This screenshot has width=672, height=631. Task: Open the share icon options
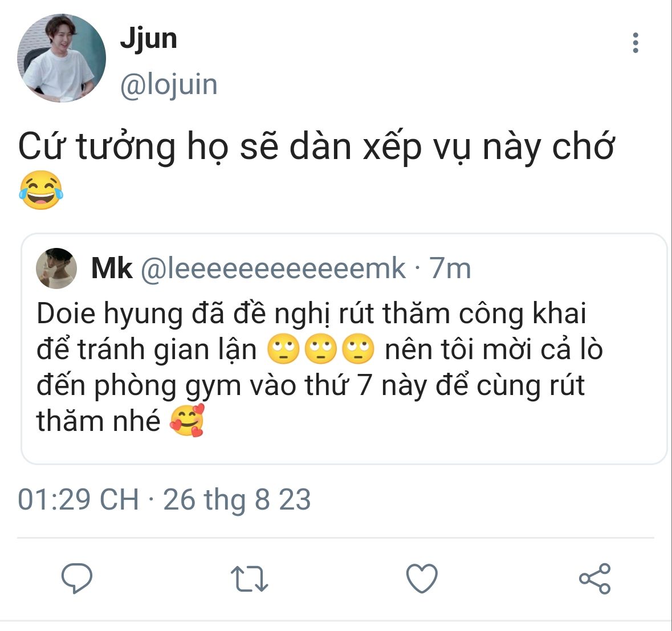pos(595,578)
